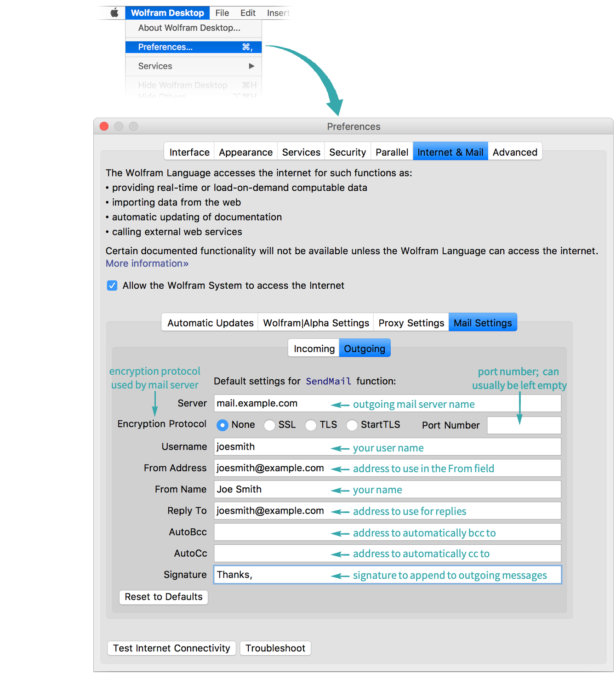Uncheck Allow the Wolfram System to access Internet
616x674 pixels.
[112, 286]
